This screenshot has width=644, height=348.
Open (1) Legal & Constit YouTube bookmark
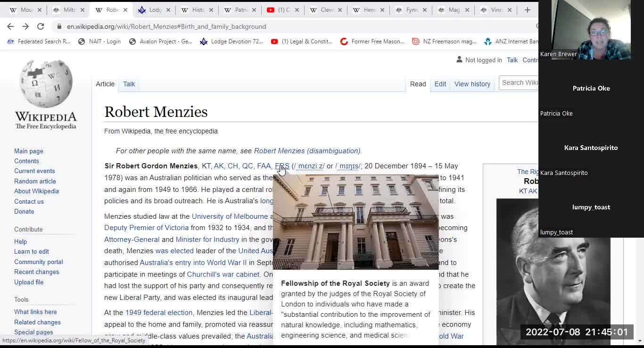click(302, 41)
